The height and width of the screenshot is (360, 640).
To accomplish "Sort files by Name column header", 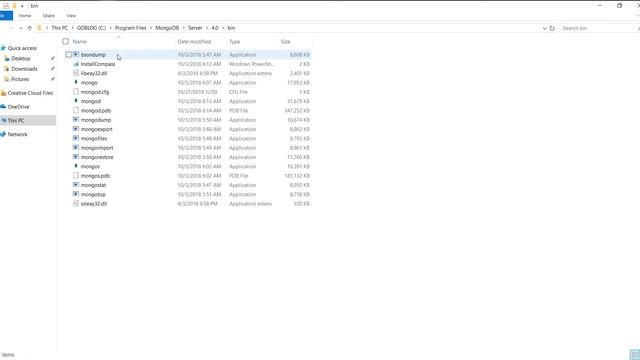I will click(80, 42).
